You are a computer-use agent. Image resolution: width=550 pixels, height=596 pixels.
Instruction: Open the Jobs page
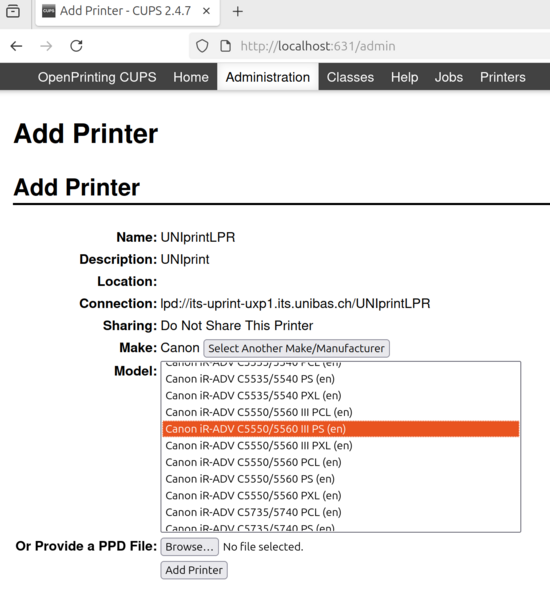(x=449, y=77)
